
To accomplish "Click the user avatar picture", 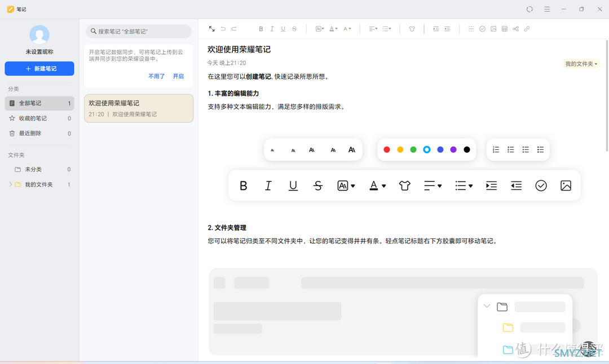I will pos(39,35).
